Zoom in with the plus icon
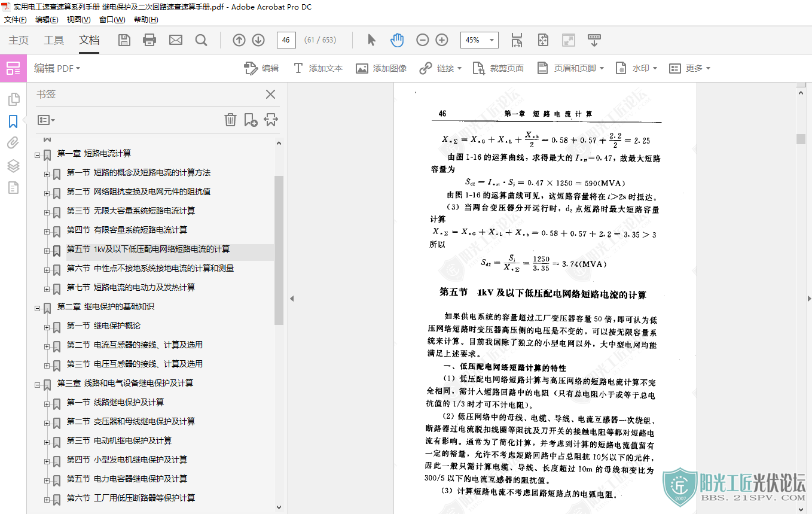812x514 pixels. 442,40
